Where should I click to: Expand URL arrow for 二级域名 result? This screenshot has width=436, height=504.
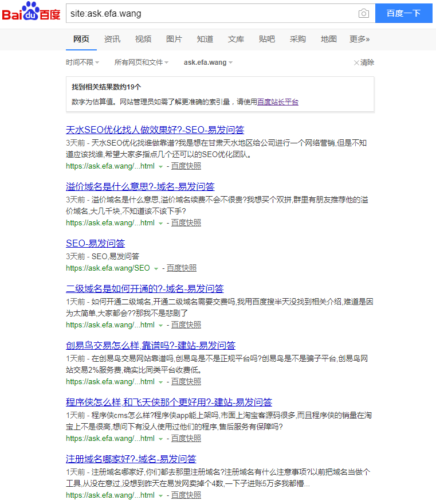click(160, 326)
